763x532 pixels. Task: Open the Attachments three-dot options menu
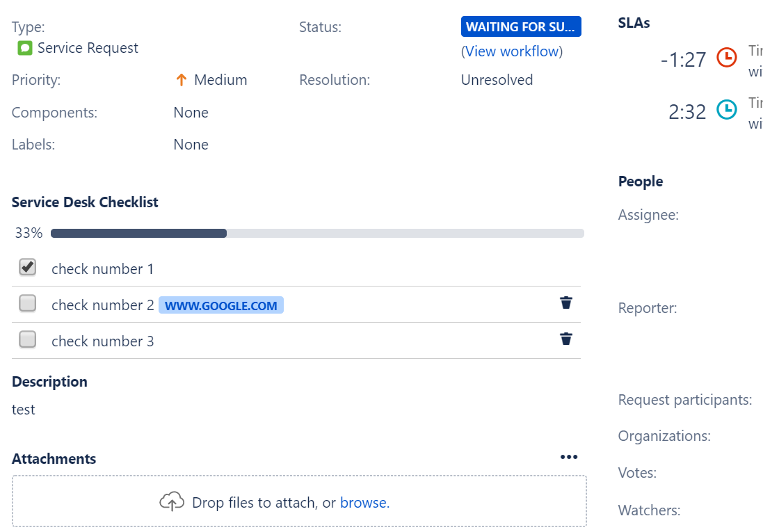[569, 457]
